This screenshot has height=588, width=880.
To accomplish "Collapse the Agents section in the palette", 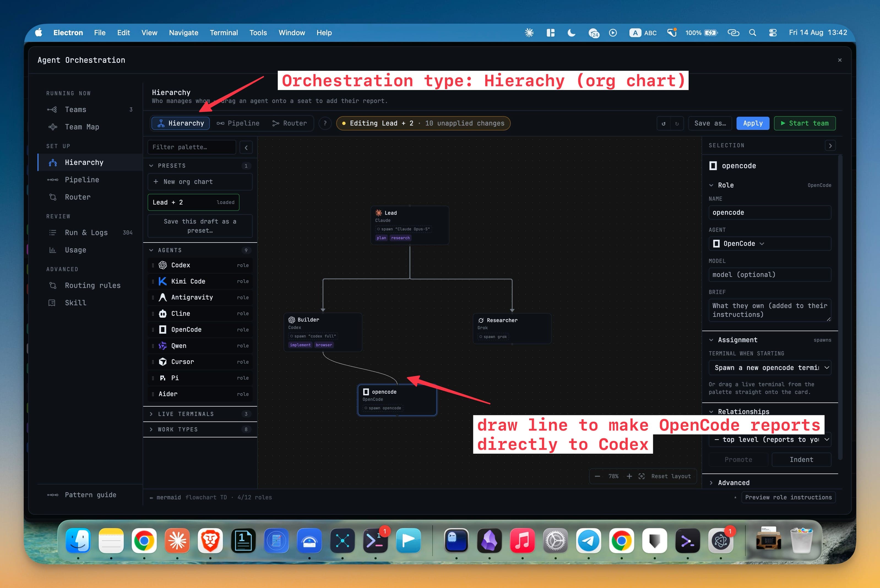I will [151, 250].
